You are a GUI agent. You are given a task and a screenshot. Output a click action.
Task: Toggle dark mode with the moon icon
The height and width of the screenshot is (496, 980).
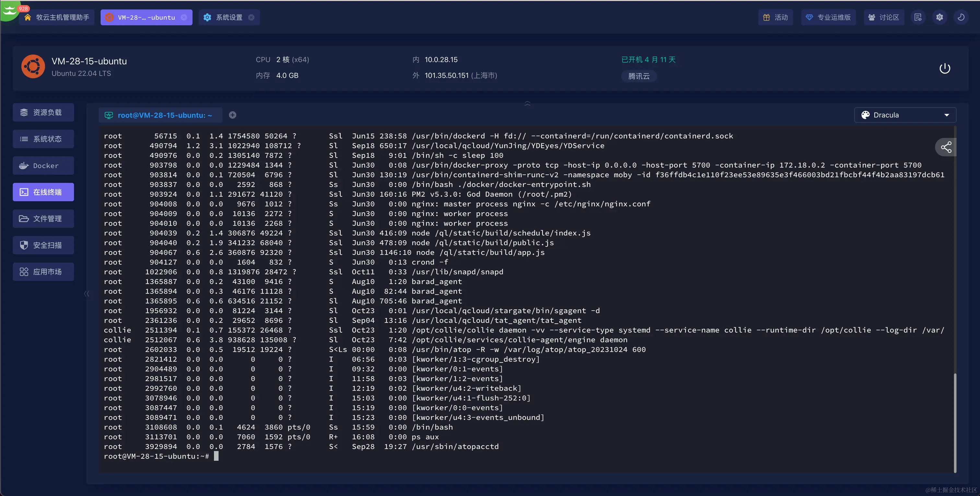[961, 18]
